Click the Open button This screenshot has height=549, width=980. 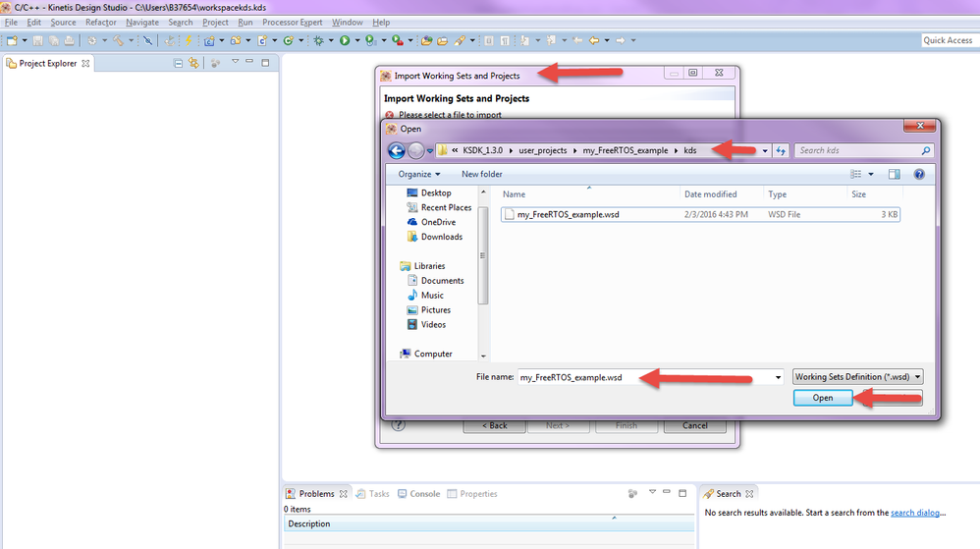(823, 398)
